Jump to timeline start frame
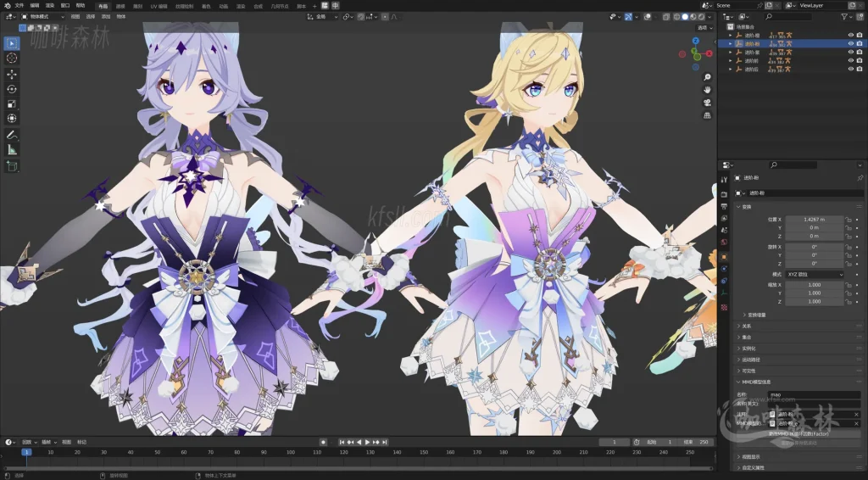The width and height of the screenshot is (868, 480). click(342, 442)
